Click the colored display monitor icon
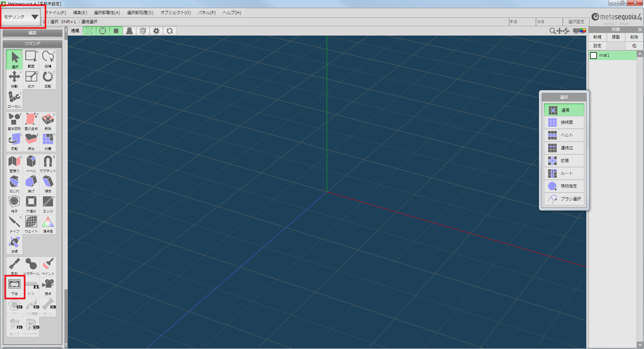 click(x=583, y=31)
